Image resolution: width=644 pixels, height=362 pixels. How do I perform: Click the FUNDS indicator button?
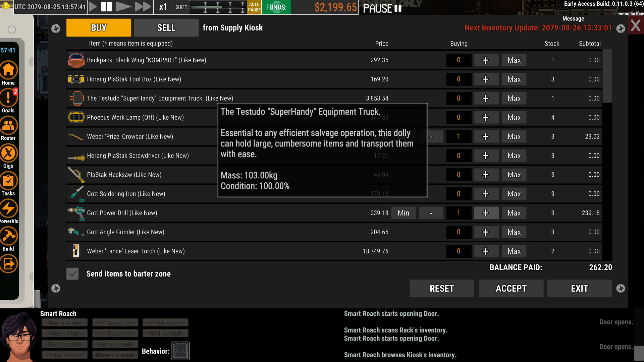pyautogui.click(x=276, y=7)
